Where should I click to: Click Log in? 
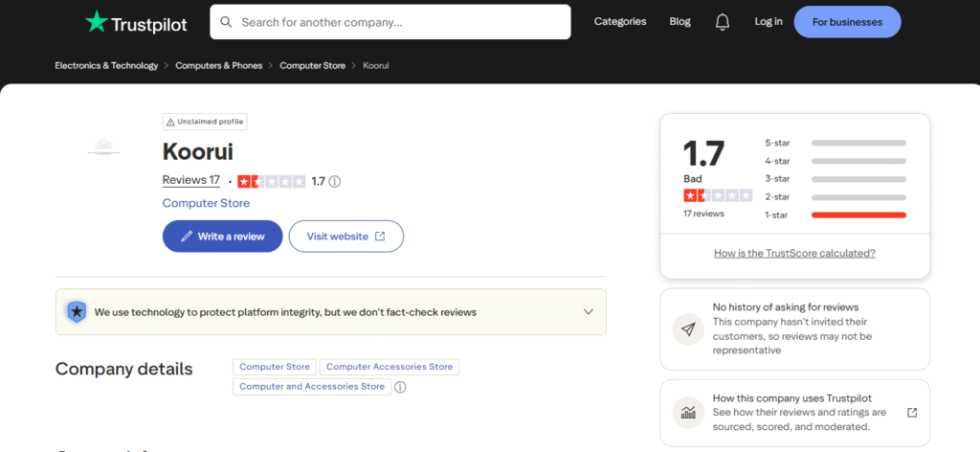[768, 21]
